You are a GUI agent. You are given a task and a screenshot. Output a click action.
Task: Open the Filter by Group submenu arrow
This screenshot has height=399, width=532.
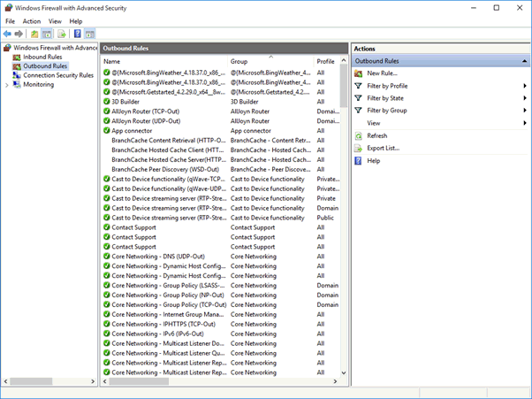[525, 111]
